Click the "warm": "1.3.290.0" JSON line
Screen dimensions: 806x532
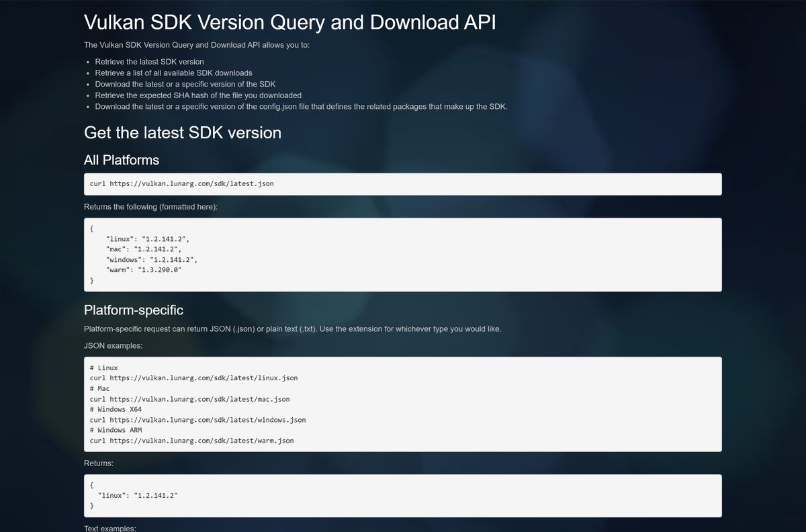pyautogui.click(x=143, y=270)
